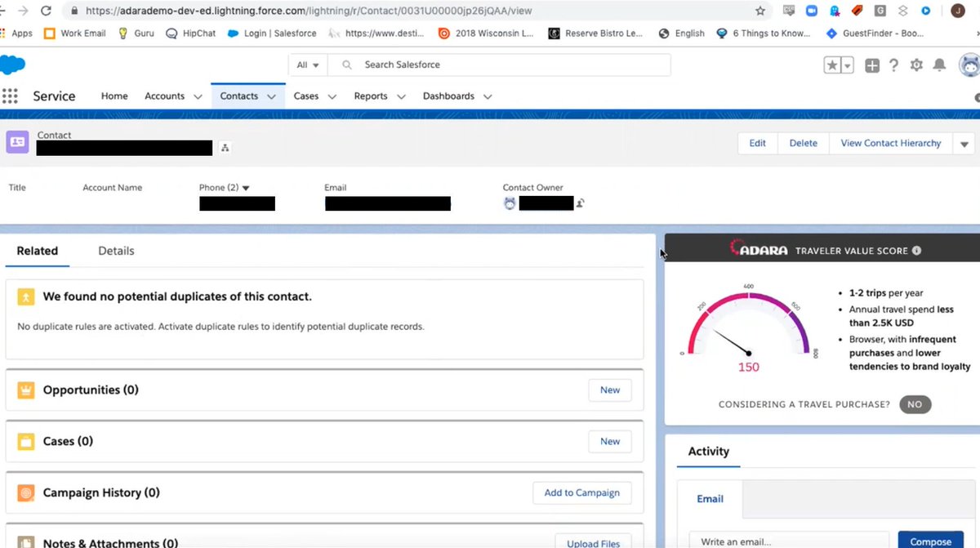Screen dimensions: 980x548
Task: Select the Related tab
Action: click(x=38, y=251)
